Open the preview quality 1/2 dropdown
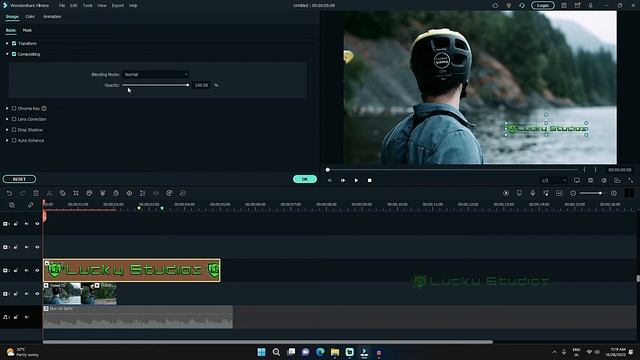Image resolution: width=640 pixels, height=360 pixels. (554, 180)
